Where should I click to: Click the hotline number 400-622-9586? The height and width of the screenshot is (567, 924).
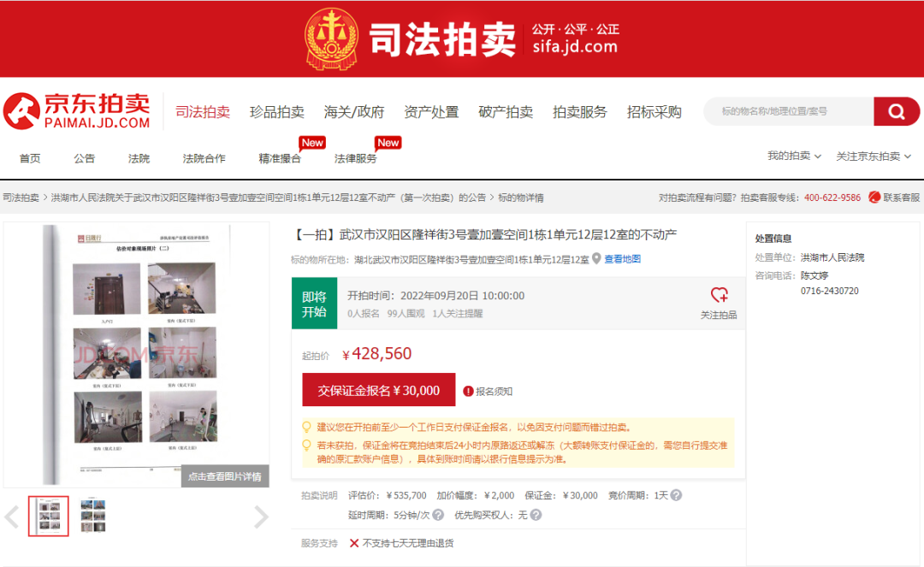coord(832,198)
